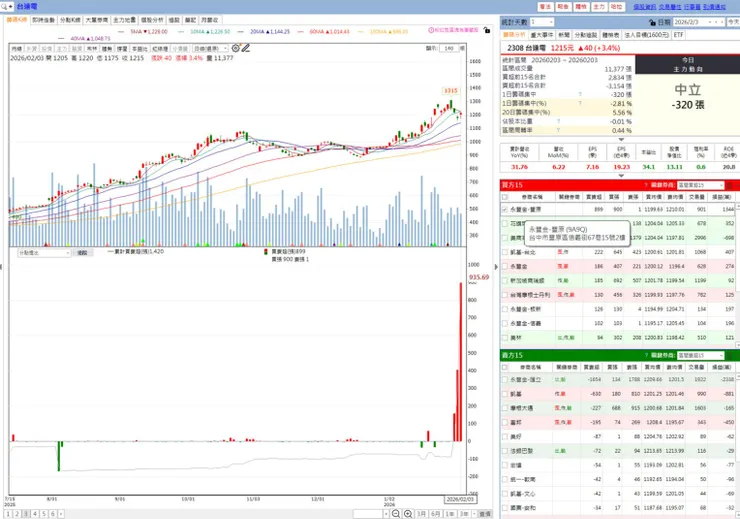Screen dimensions: 740x519
Task: Check the 凱基-文心 seller checkbox
Action: tap(505, 494)
